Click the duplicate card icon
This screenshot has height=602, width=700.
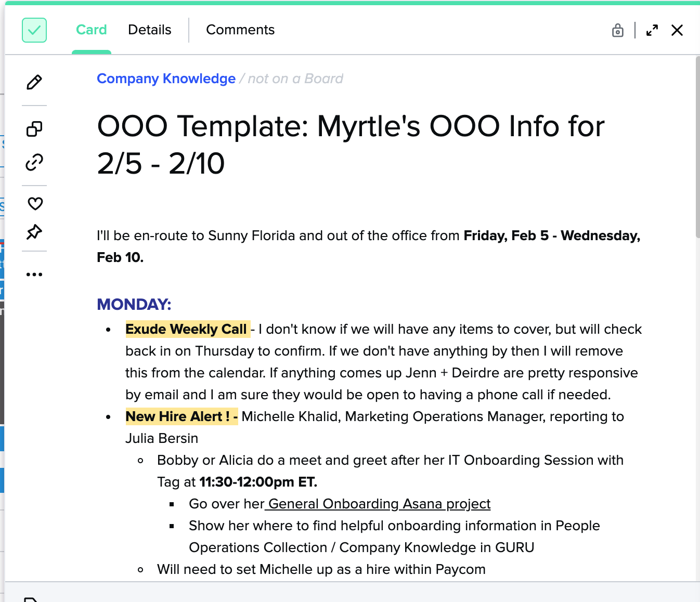tap(34, 129)
